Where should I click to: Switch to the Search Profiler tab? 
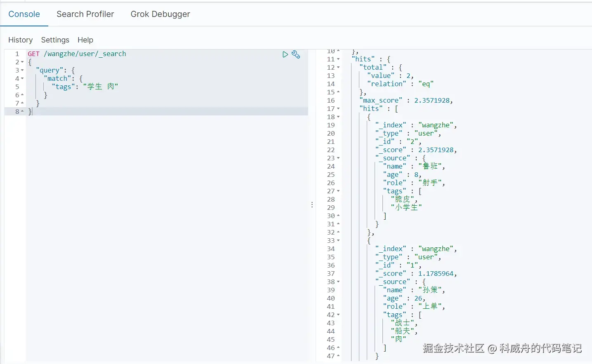[x=85, y=14]
